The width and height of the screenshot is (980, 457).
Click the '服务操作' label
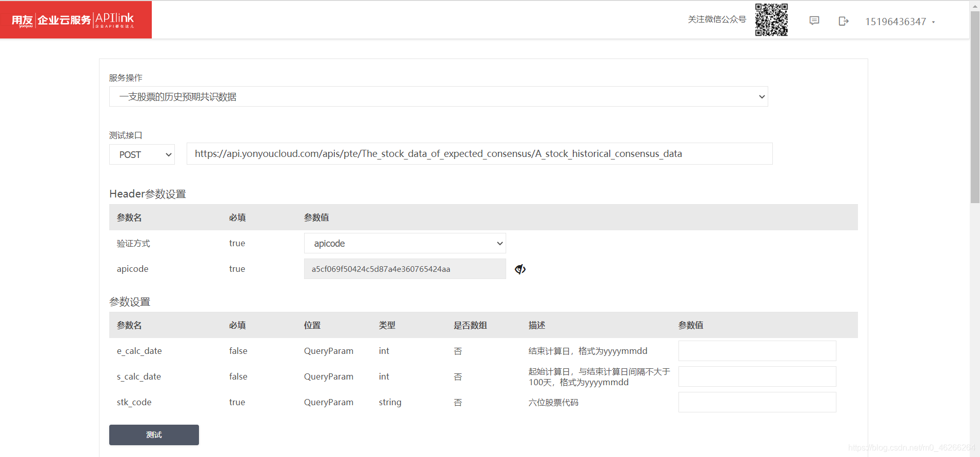click(x=126, y=77)
